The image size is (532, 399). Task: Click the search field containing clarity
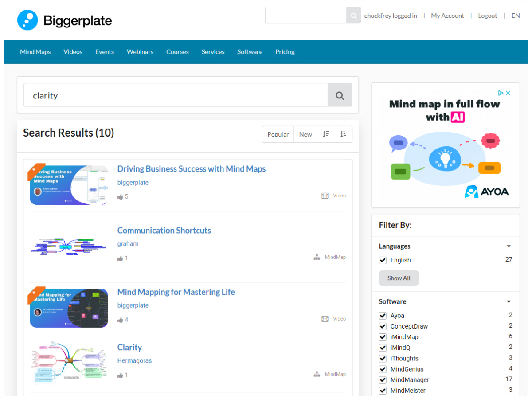176,95
